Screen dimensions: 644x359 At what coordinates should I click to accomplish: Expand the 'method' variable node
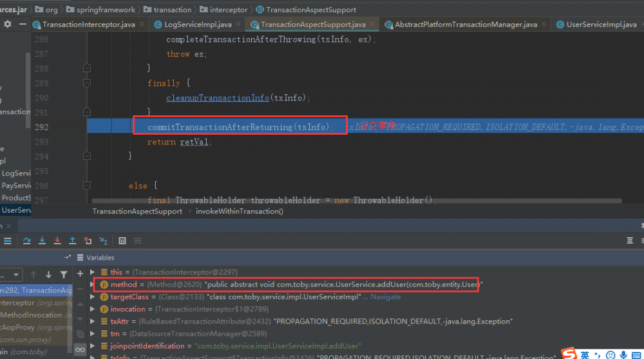pyautogui.click(x=92, y=284)
